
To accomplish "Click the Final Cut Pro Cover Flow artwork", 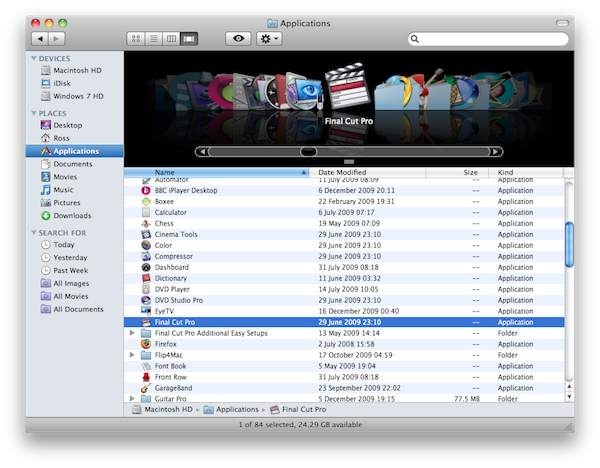I will (x=347, y=86).
